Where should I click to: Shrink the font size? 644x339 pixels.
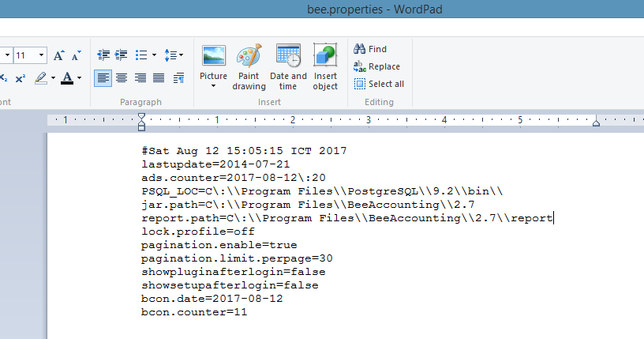77,55
